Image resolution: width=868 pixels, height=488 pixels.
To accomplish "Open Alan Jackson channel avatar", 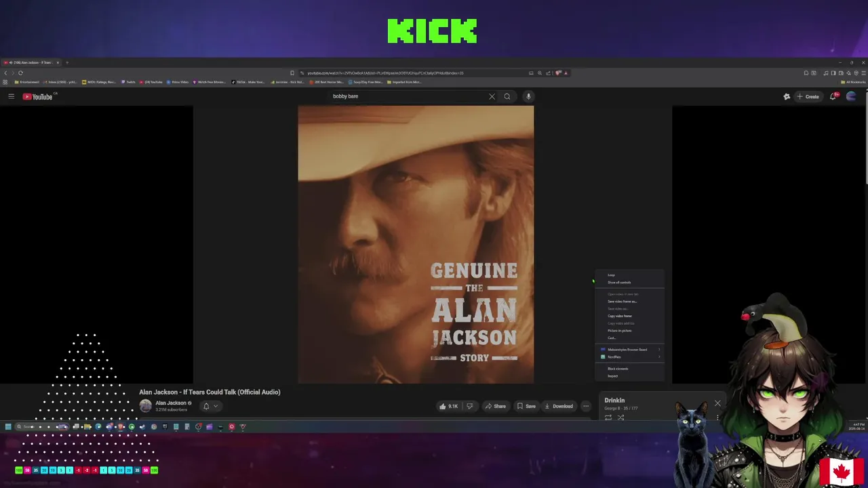I will coord(145,405).
